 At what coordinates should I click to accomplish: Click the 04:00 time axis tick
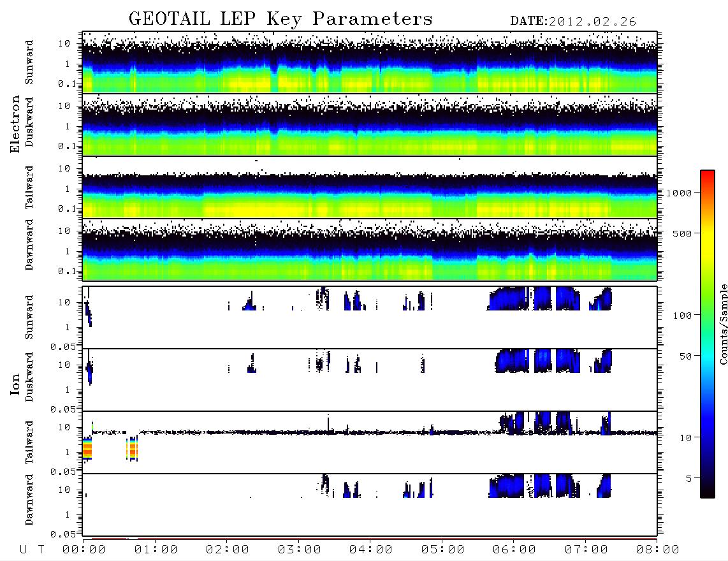point(371,550)
